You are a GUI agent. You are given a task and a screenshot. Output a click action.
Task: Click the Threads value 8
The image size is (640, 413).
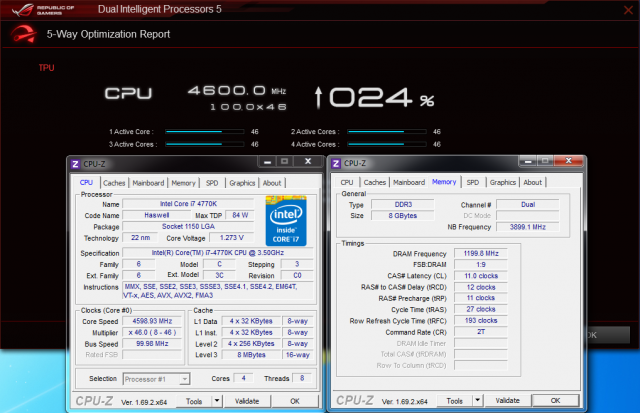[x=302, y=378]
